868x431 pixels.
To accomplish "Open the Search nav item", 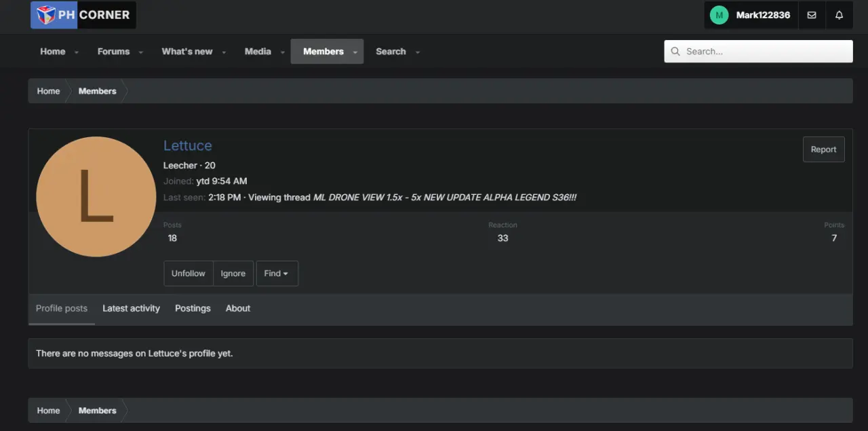I will (x=391, y=52).
